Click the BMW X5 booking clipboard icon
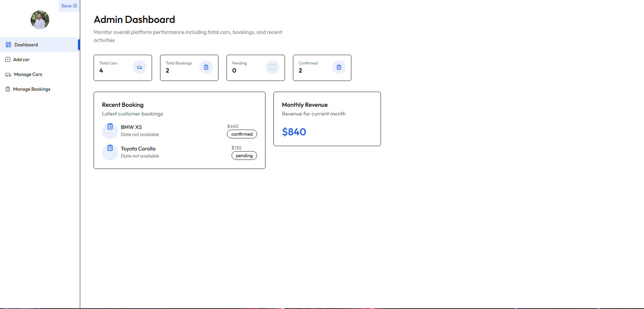 tap(110, 126)
